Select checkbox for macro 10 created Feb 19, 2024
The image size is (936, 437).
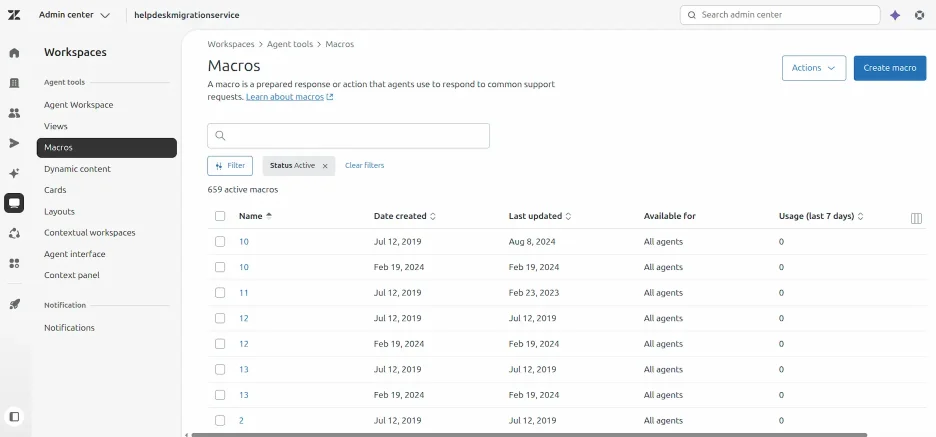(x=220, y=267)
